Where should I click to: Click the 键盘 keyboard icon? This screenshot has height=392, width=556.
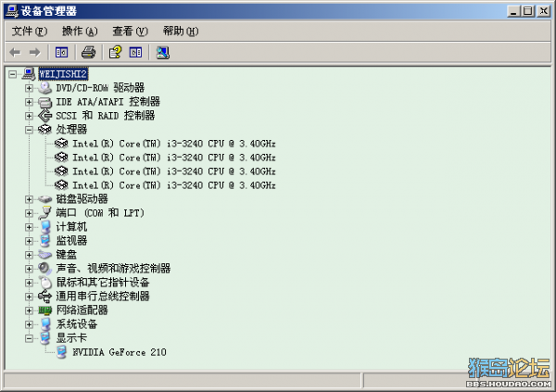click(45, 254)
